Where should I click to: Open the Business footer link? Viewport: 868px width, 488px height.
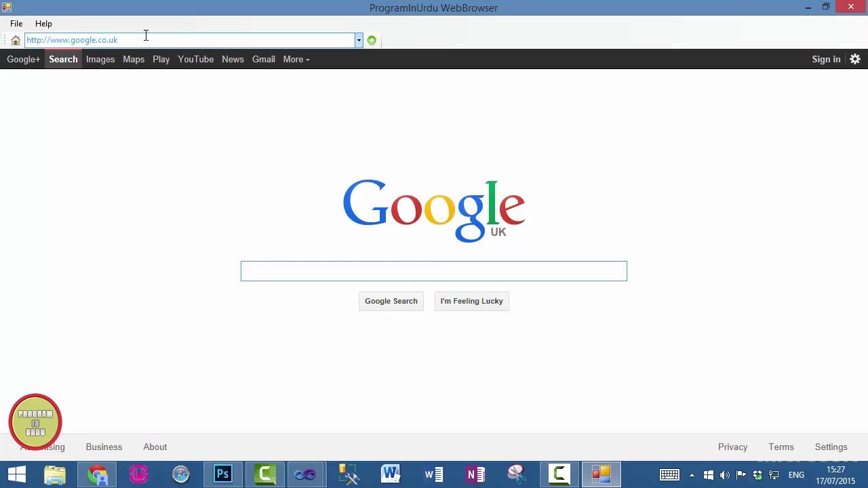click(x=104, y=447)
